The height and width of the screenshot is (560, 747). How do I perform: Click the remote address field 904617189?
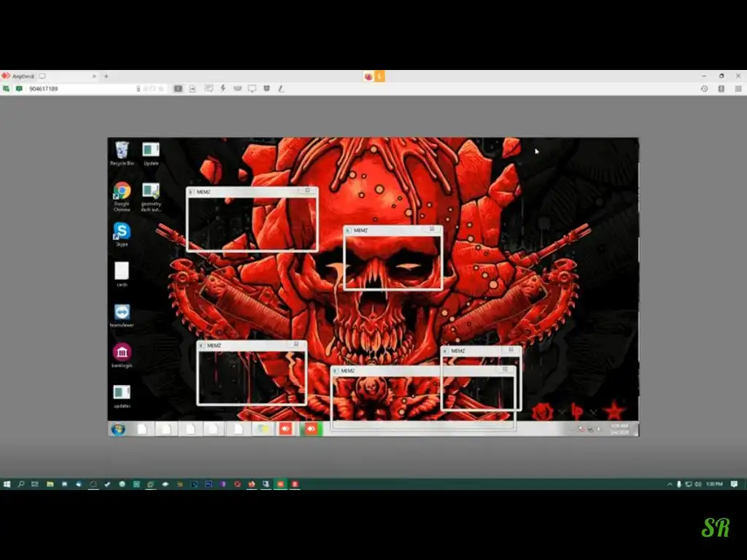tap(81, 88)
